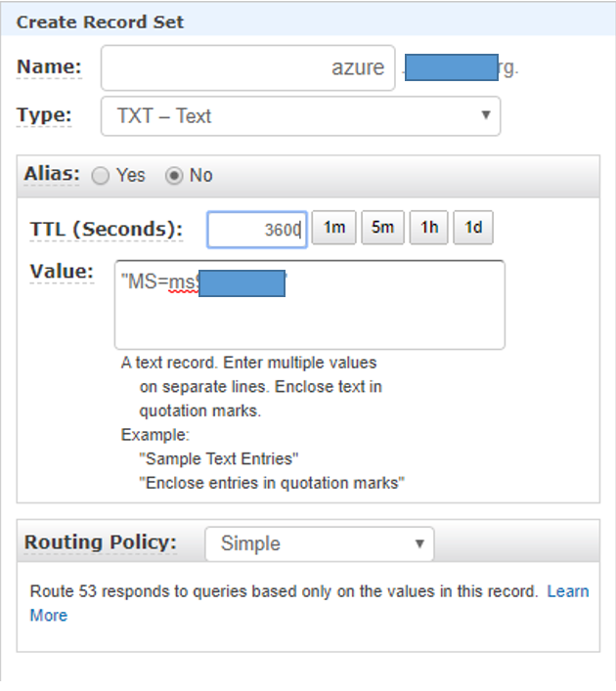Click the TTL seconds input box
Image resolution: width=616 pixels, height=691 pixels.
pyautogui.click(x=257, y=230)
